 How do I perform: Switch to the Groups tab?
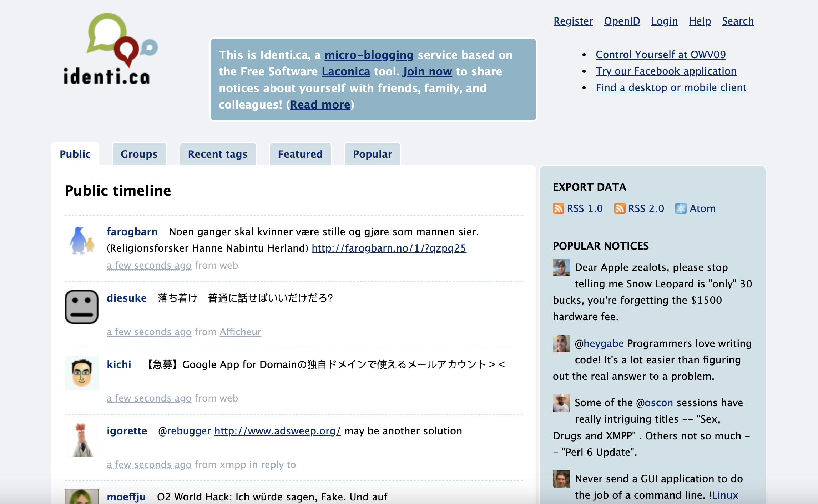click(x=139, y=154)
